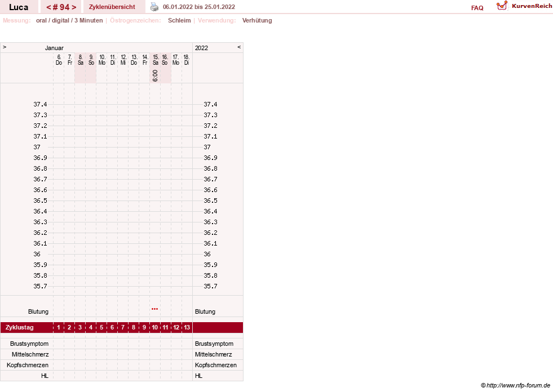This screenshot has height=392, width=553.
Task: Select date column 9. So
Action: point(91,60)
